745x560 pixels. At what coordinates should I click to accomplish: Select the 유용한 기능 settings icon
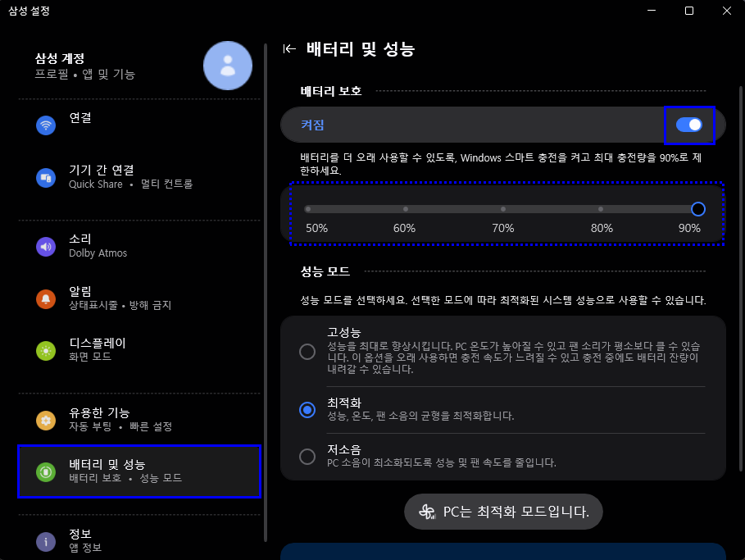tap(46, 420)
